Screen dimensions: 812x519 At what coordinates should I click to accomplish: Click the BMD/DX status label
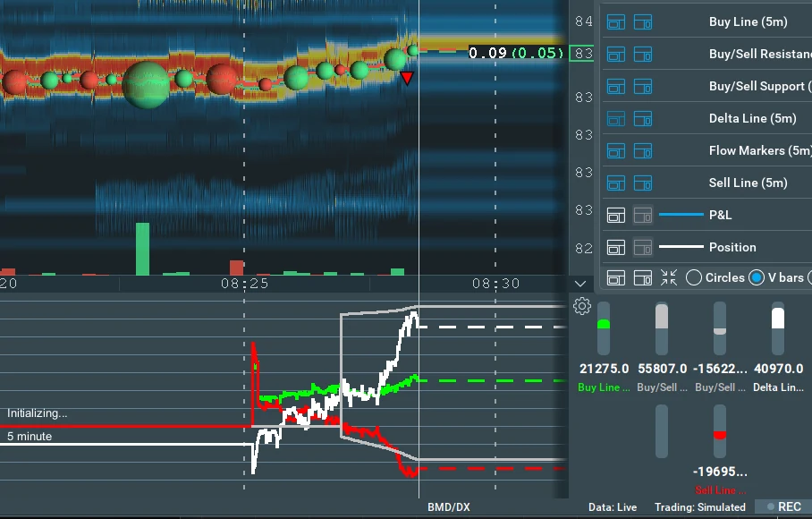pos(448,507)
